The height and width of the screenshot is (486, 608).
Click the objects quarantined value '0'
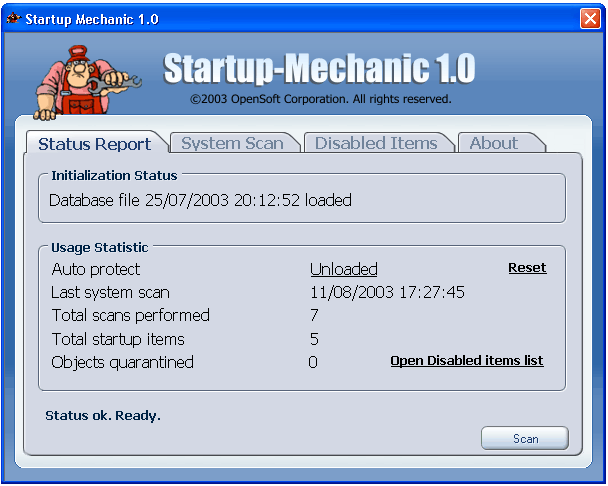coord(313,362)
